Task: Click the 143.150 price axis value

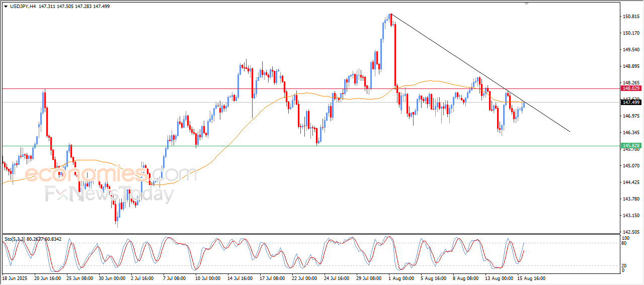Action: (x=631, y=216)
